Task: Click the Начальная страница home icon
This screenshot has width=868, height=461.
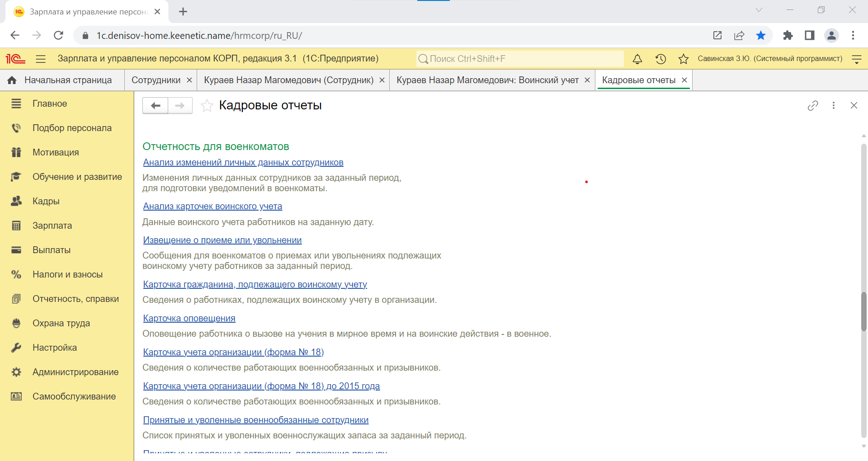Action: (x=12, y=80)
